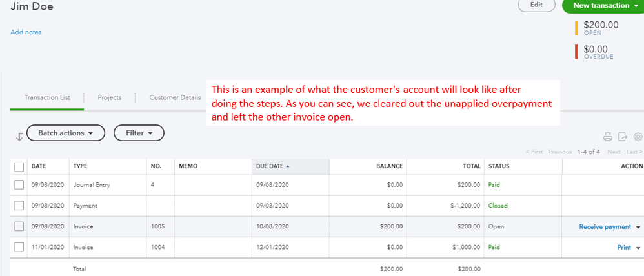Click the print list icon
The width and height of the screenshot is (644, 276).
click(607, 137)
